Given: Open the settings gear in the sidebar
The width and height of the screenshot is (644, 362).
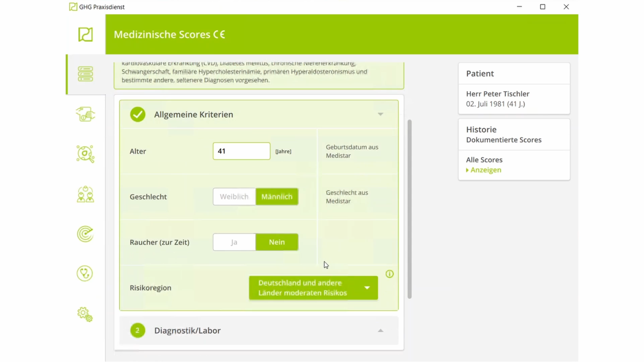Looking at the screenshot, I should point(84,314).
